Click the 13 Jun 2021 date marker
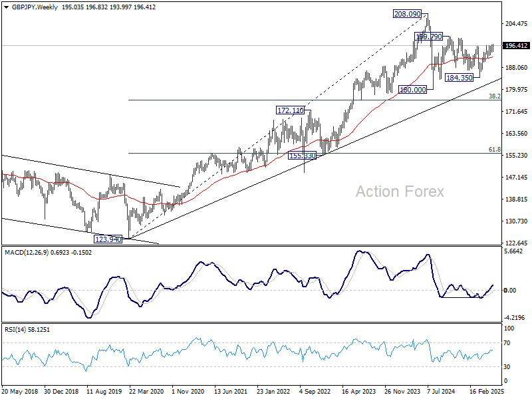This screenshot has height=399, width=532. [231, 391]
